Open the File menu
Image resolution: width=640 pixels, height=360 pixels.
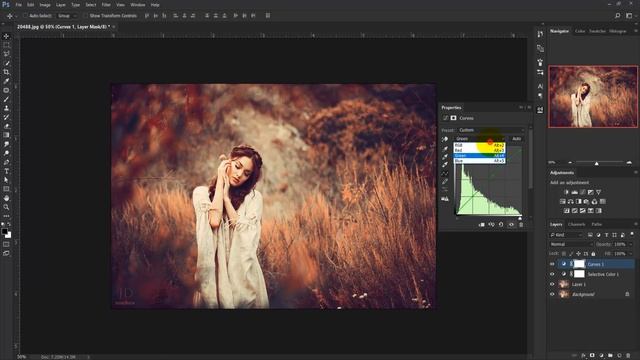tap(18, 5)
